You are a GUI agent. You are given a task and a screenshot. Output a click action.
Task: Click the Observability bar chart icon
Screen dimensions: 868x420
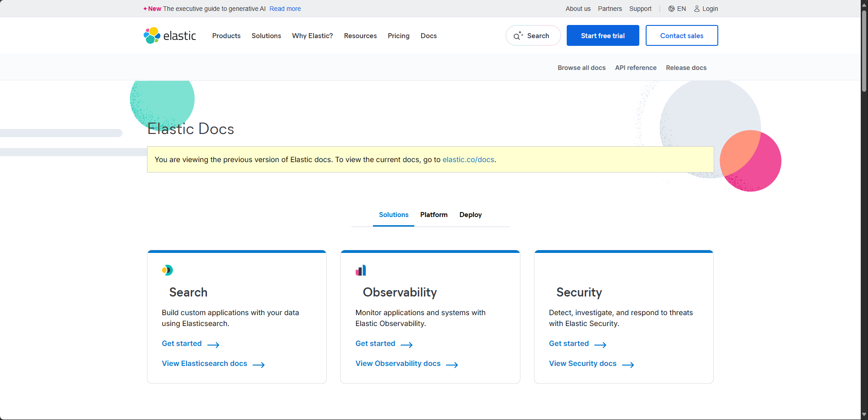point(361,271)
